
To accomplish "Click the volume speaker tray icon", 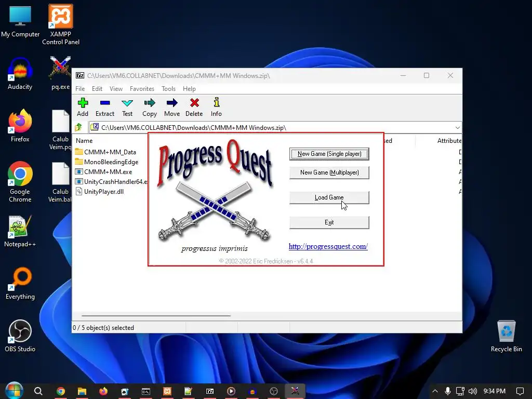I will [x=473, y=391].
